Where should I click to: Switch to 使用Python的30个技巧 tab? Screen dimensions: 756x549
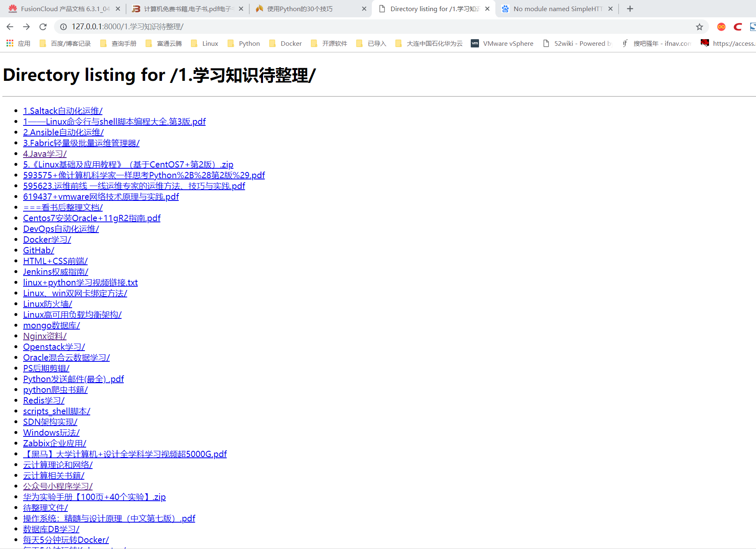(311, 9)
